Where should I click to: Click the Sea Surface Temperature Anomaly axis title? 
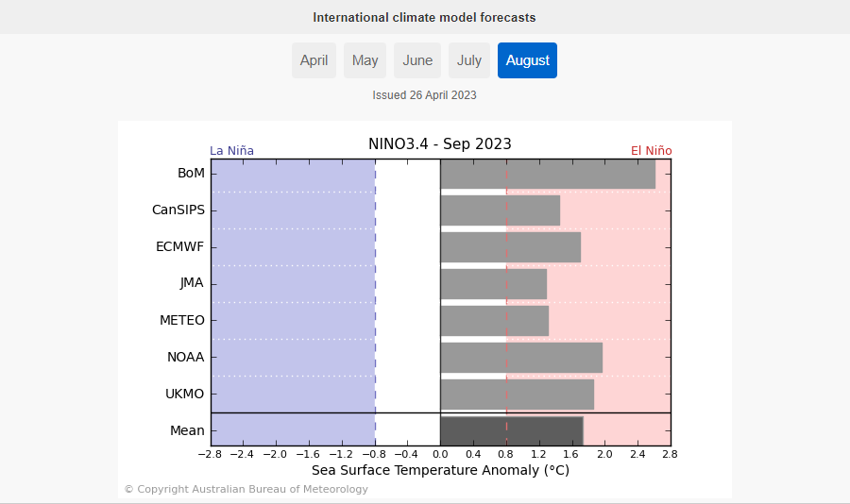(x=440, y=470)
